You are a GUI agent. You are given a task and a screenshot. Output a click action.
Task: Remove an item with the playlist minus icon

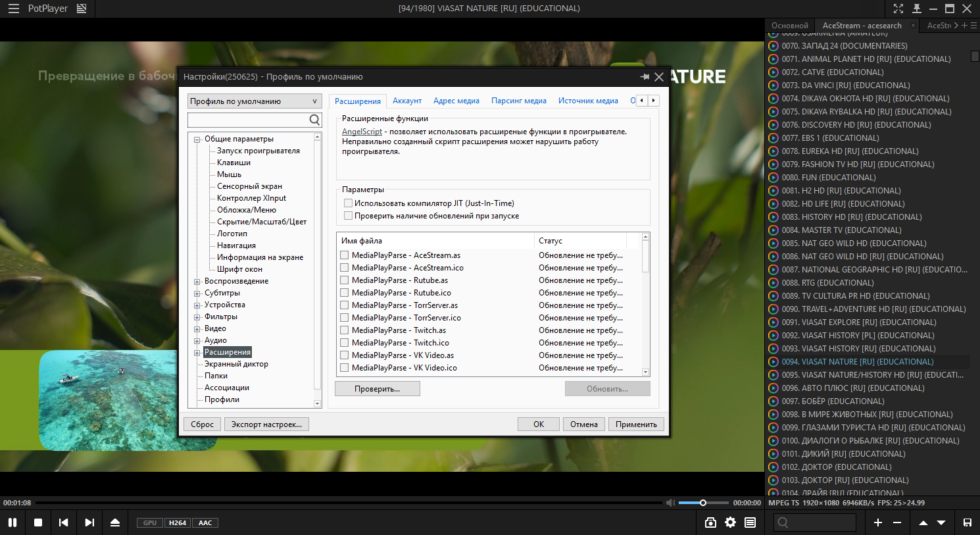(x=897, y=522)
